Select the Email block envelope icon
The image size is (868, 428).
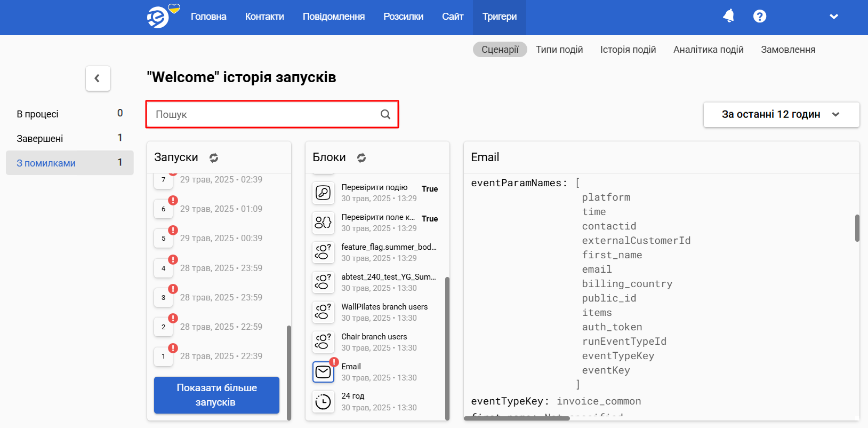(323, 372)
